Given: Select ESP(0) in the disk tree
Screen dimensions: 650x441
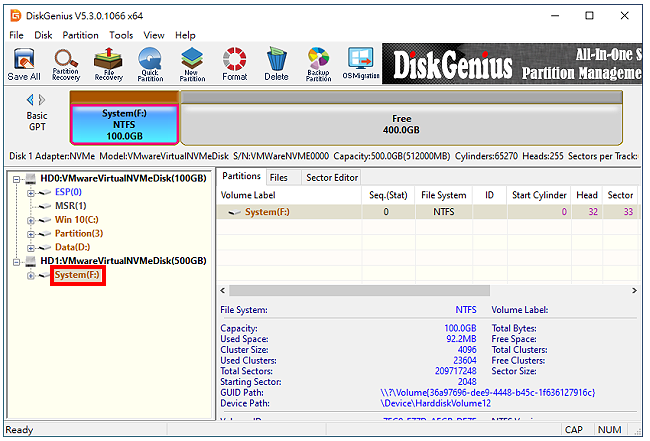Looking at the screenshot, I should 68,192.
